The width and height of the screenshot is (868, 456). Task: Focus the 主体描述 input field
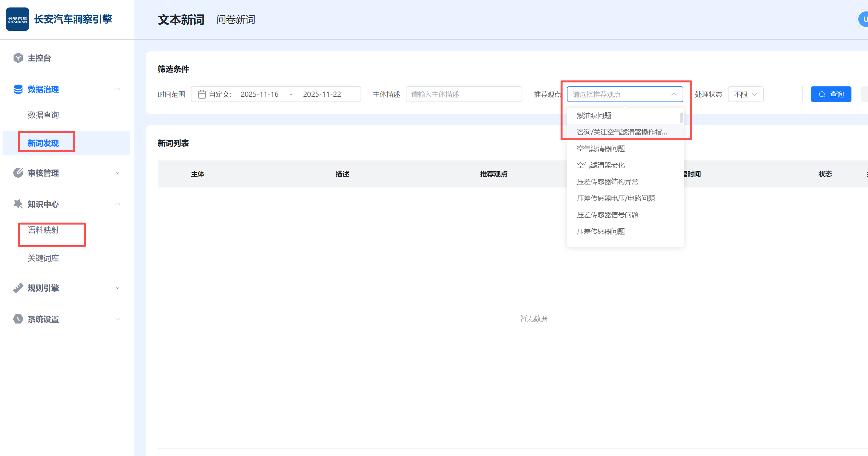[x=463, y=95]
